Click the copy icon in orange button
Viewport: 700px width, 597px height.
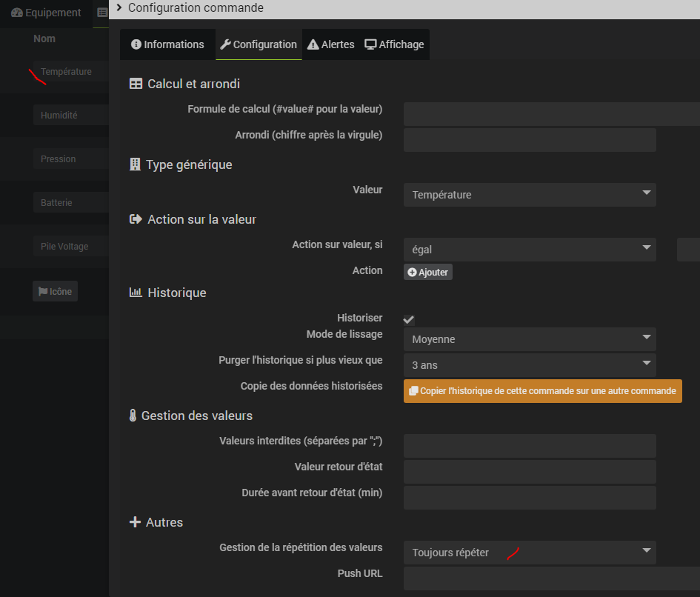[x=413, y=391]
